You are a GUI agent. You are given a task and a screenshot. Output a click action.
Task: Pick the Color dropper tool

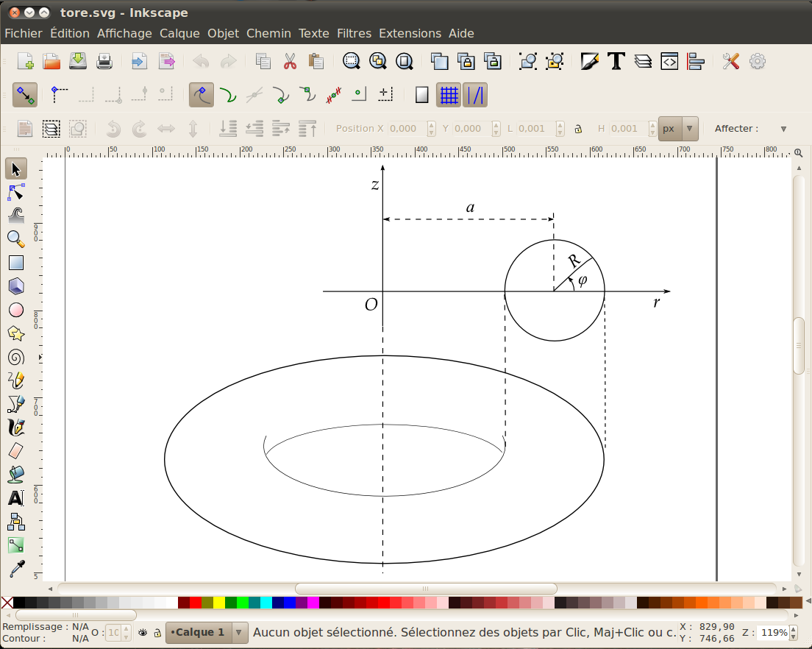click(x=15, y=568)
